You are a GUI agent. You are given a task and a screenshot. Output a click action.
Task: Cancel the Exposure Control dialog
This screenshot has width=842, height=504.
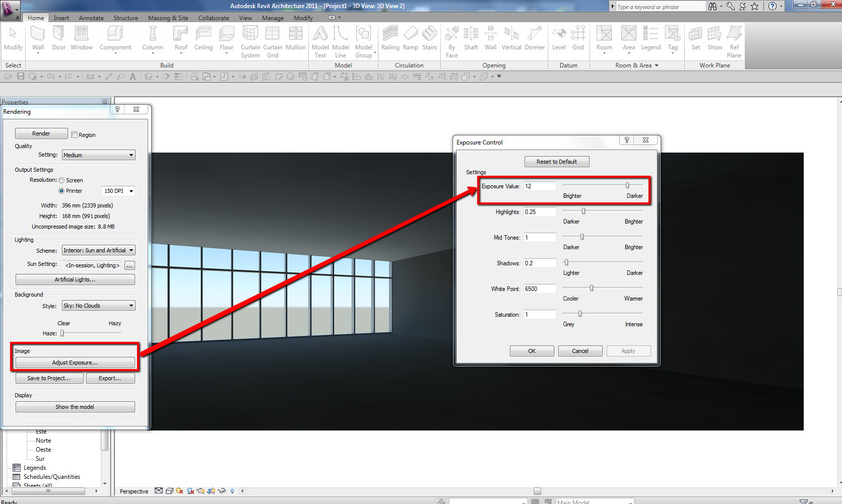(x=580, y=351)
